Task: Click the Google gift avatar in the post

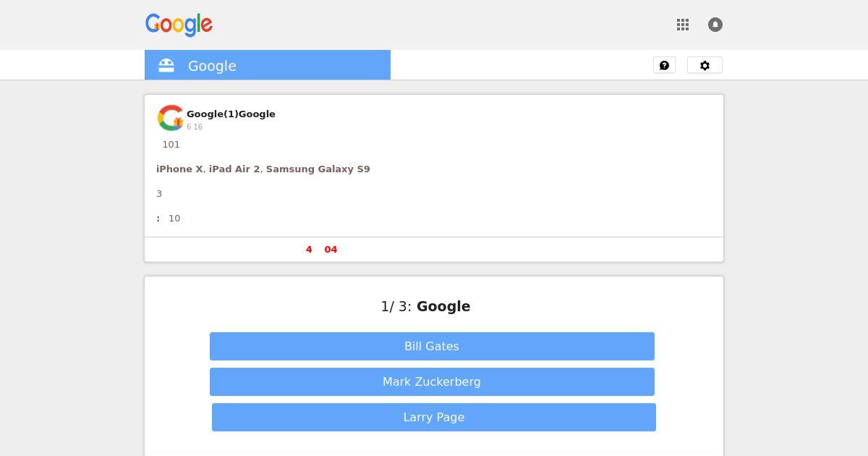Action: 171,118
